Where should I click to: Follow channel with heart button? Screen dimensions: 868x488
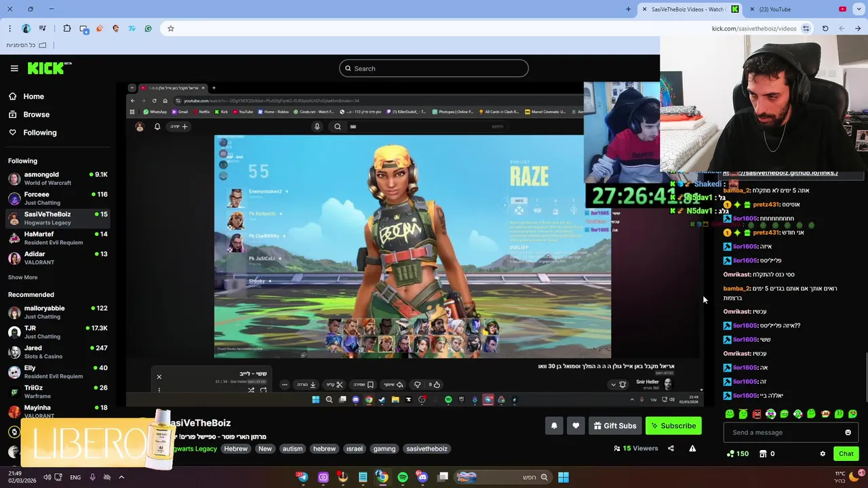(576, 426)
